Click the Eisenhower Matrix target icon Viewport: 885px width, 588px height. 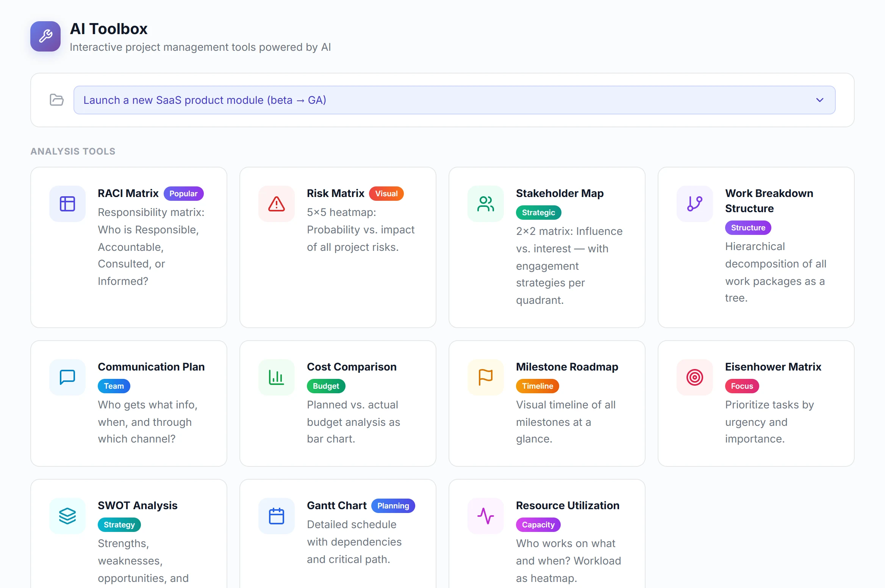(x=695, y=377)
